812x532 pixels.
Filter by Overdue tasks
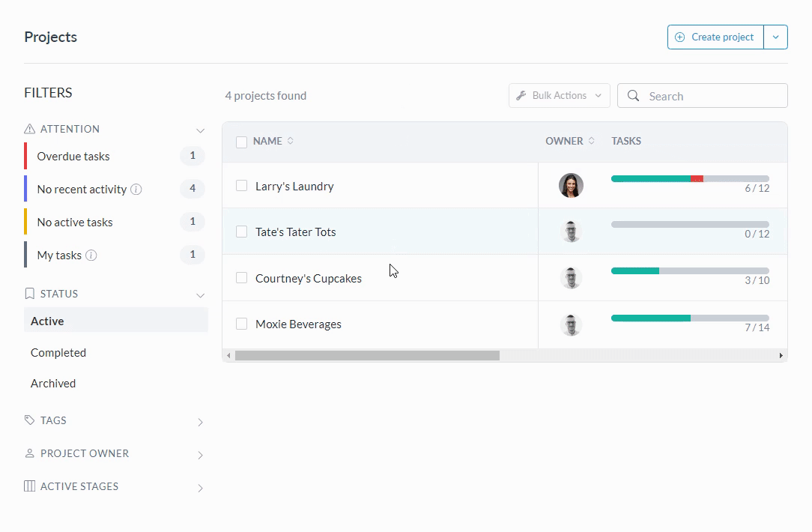[x=73, y=157]
